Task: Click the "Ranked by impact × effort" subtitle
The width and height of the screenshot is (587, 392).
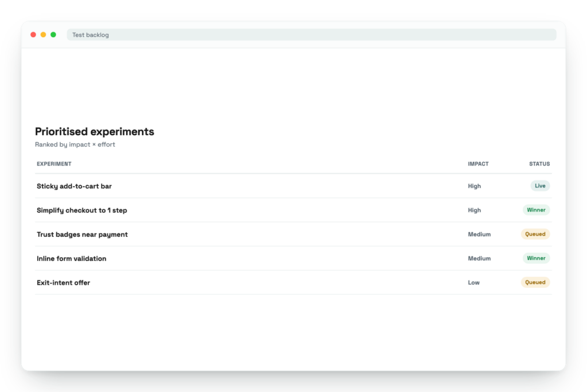Action: tap(75, 144)
